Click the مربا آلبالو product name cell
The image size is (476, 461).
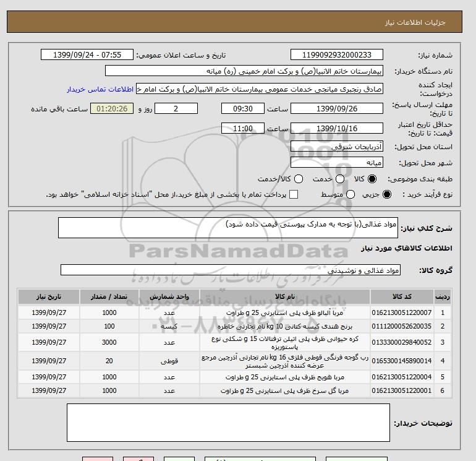coord(285,312)
